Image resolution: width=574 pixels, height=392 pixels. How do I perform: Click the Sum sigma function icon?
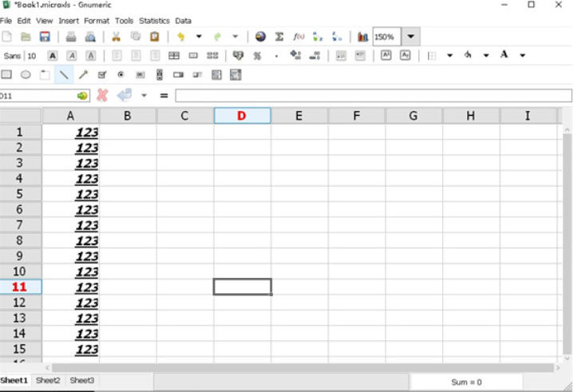[279, 37]
